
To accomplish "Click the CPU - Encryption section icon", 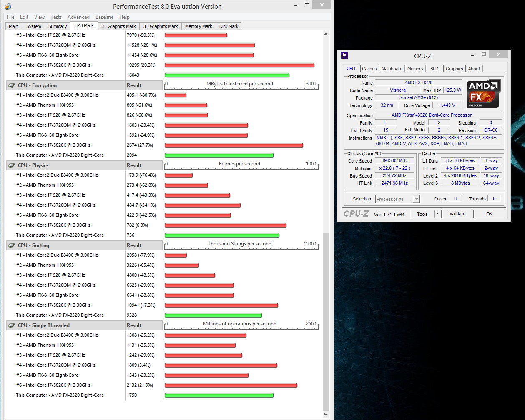I will pyautogui.click(x=12, y=85).
